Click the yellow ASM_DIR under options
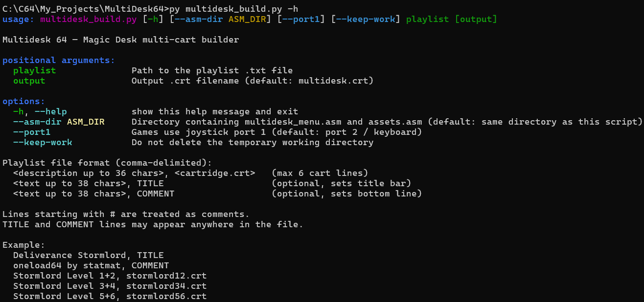The height and width of the screenshot is (302, 644). tap(86, 122)
